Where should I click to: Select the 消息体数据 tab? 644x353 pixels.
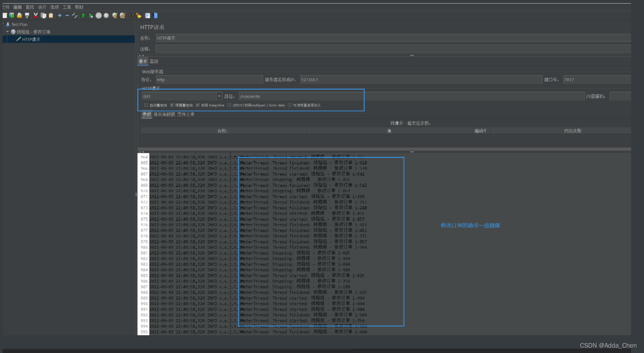tap(164, 115)
